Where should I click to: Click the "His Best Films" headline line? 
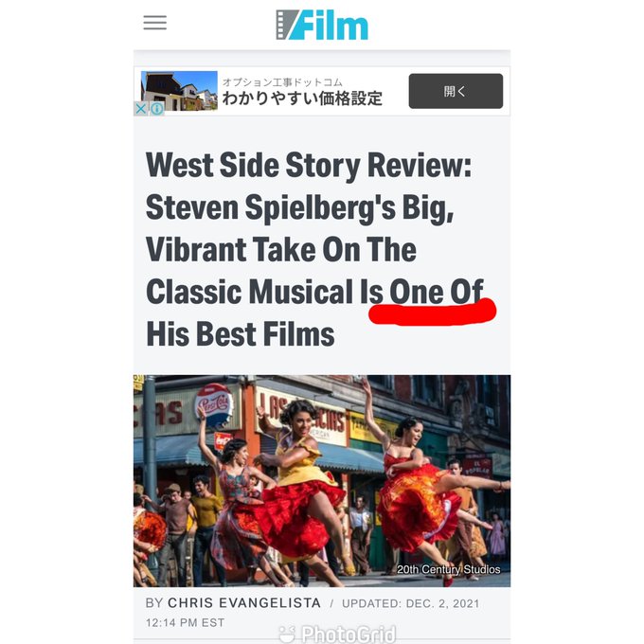tap(241, 334)
